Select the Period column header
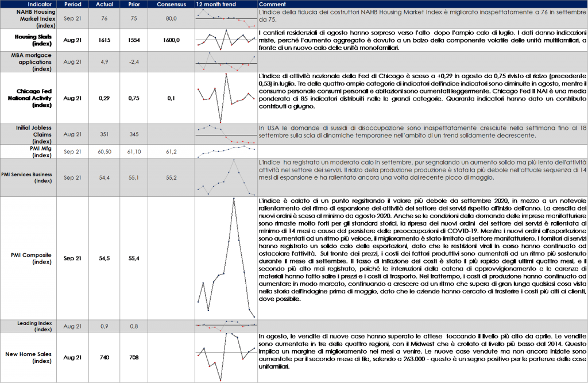Screen dimensions: 588x383 (x=73, y=5)
